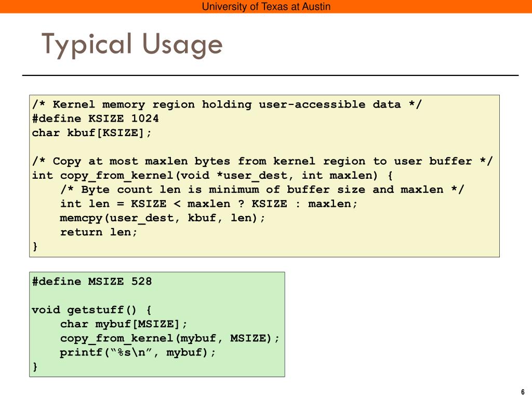The width and height of the screenshot is (532, 399).
Task: Click the closing brace of copy_from_kernel
Action: tap(35, 246)
